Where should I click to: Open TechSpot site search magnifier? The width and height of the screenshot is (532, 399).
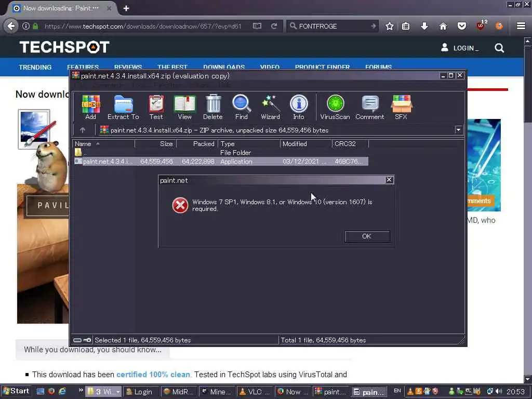499,48
